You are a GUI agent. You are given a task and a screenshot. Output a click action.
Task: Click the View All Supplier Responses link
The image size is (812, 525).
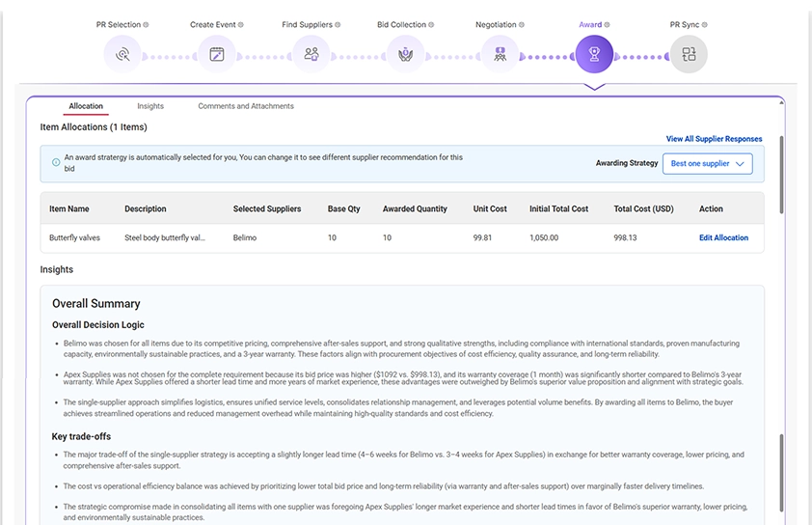pos(714,139)
